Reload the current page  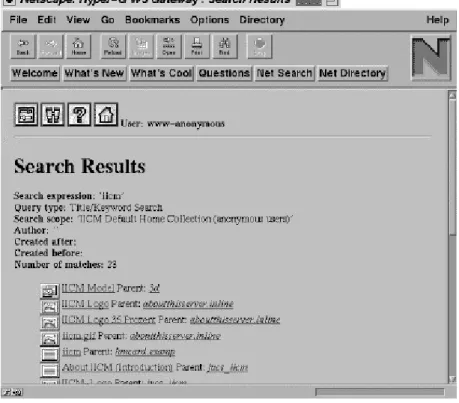[113, 47]
